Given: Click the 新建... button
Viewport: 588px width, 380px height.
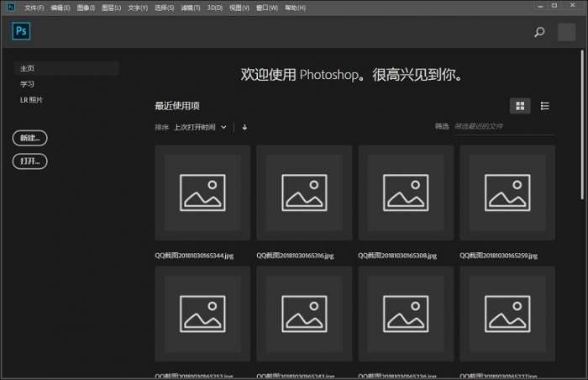Looking at the screenshot, I should pyautogui.click(x=30, y=138).
